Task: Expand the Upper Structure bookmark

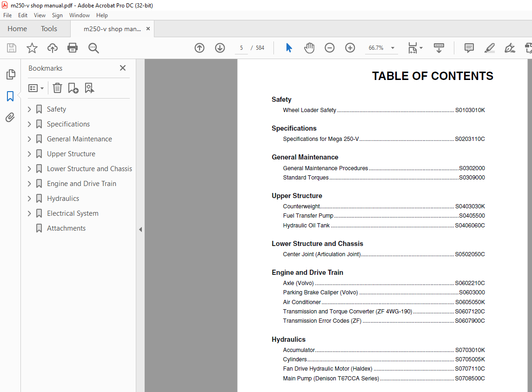Action: pyautogui.click(x=29, y=154)
